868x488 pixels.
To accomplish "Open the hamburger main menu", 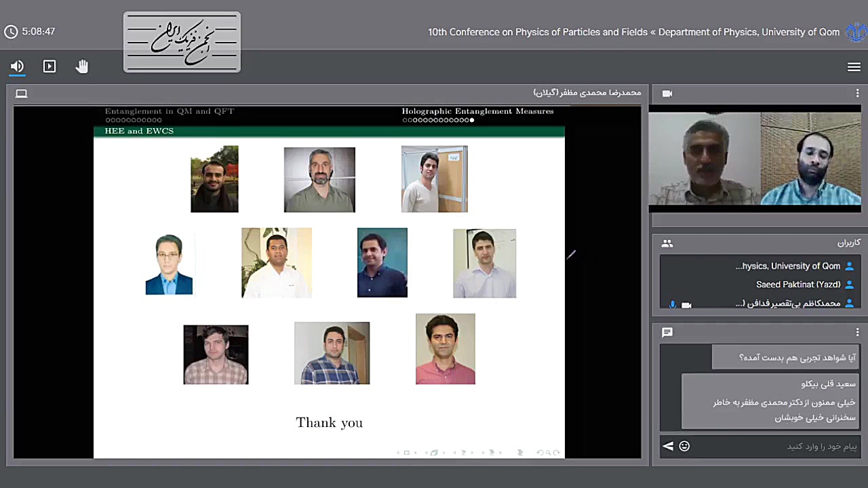I will 854,66.
